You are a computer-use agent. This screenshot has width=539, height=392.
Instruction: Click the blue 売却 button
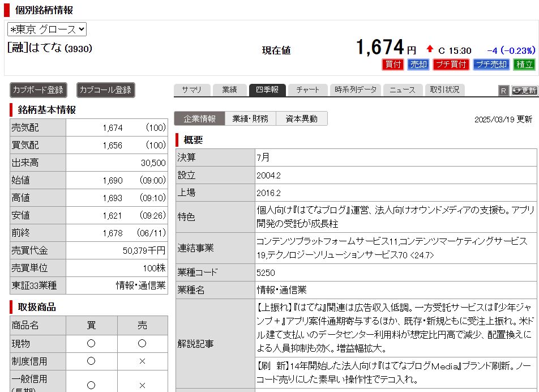(418, 65)
